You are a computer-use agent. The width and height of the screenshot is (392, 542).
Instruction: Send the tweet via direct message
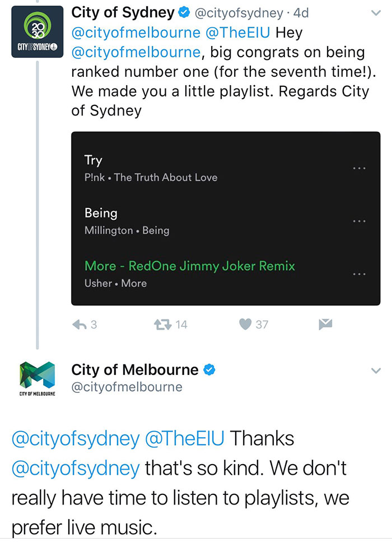pyautogui.click(x=325, y=325)
